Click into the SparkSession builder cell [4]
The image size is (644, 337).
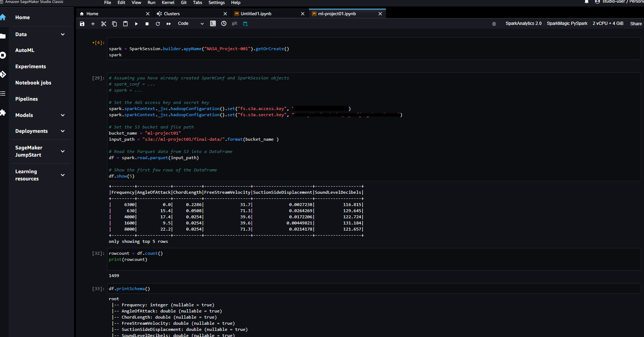pyautogui.click(x=374, y=49)
